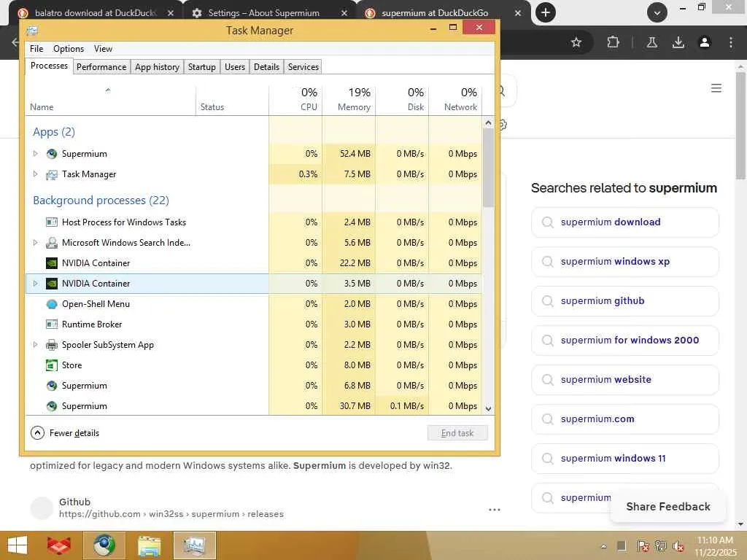This screenshot has width=747, height=560.
Task: Open the browser profile icon
Action: click(x=705, y=42)
